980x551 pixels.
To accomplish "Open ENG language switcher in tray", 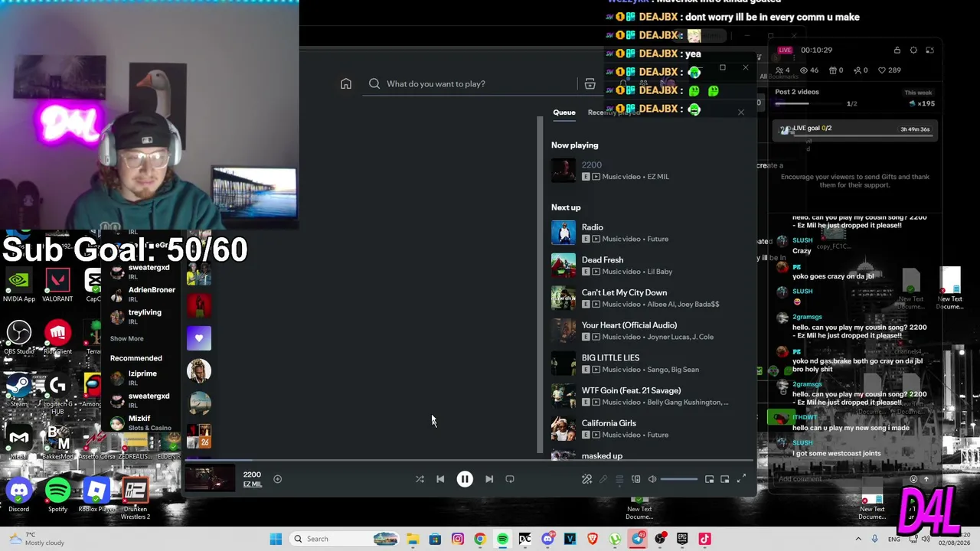I will (894, 539).
